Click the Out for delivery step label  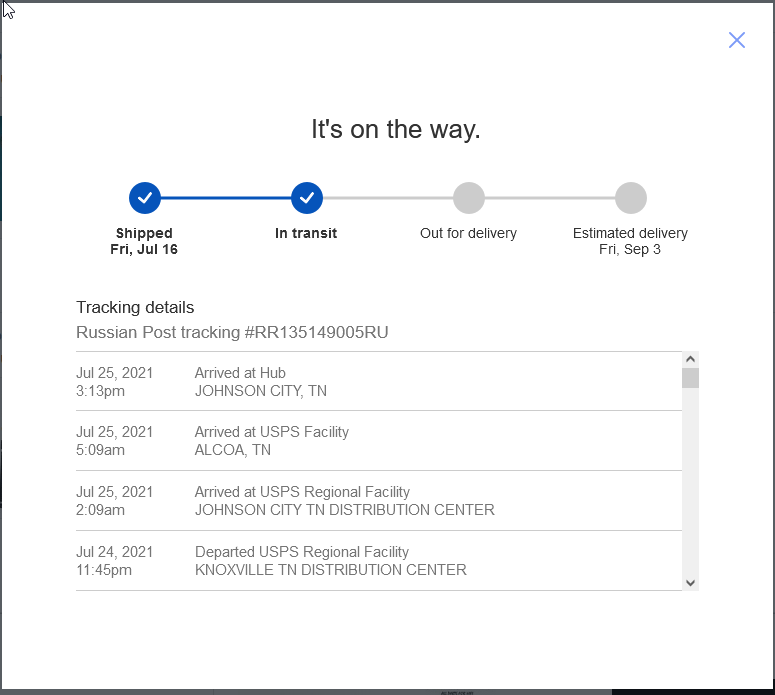[x=469, y=233]
